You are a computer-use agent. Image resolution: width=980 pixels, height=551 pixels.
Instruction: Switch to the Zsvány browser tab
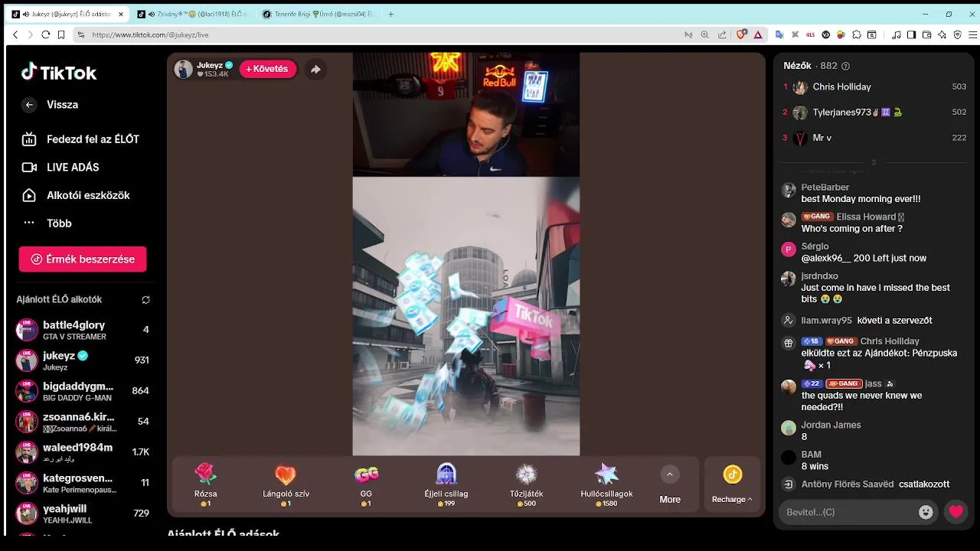(191, 14)
